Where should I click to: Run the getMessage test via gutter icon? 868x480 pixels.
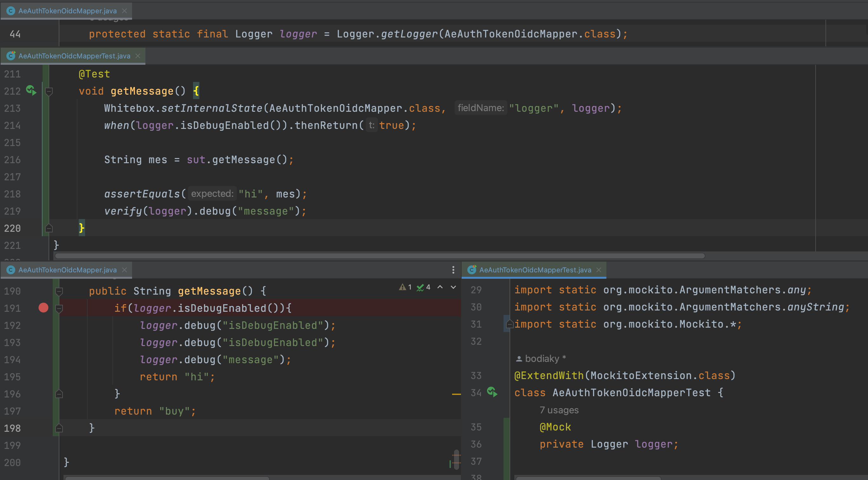pyautogui.click(x=31, y=90)
